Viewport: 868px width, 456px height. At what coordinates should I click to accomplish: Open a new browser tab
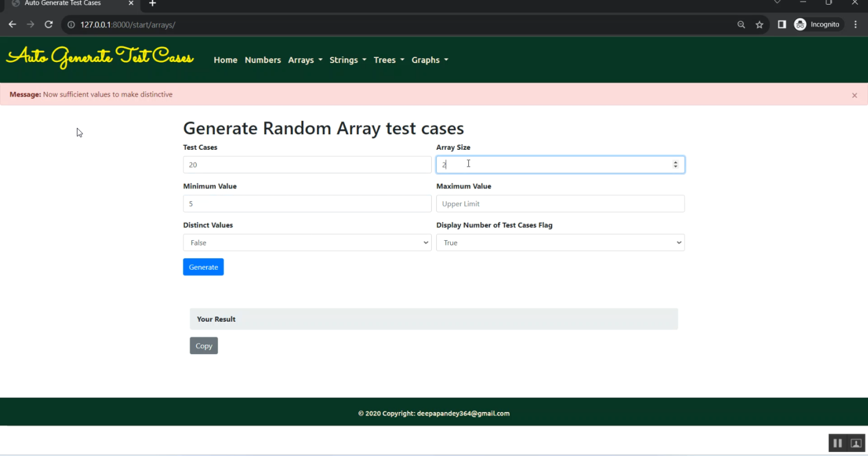[x=152, y=3]
